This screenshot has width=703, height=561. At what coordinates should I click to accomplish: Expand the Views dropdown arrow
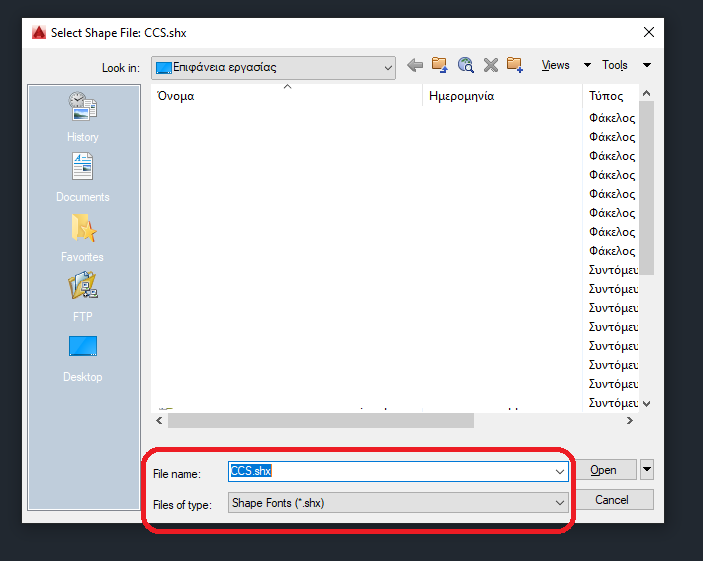click(x=587, y=65)
